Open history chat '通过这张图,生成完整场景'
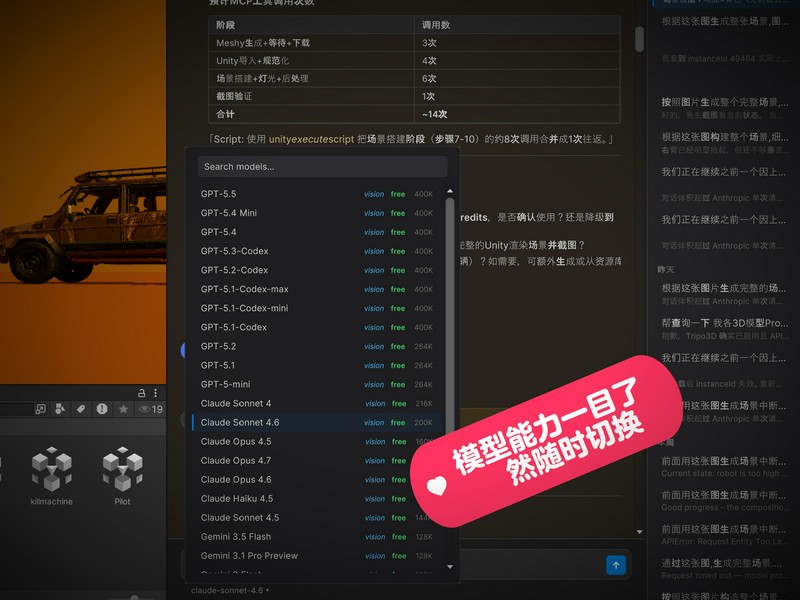This screenshot has width=800, height=600. pyautogui.click(x=724, y=569)
